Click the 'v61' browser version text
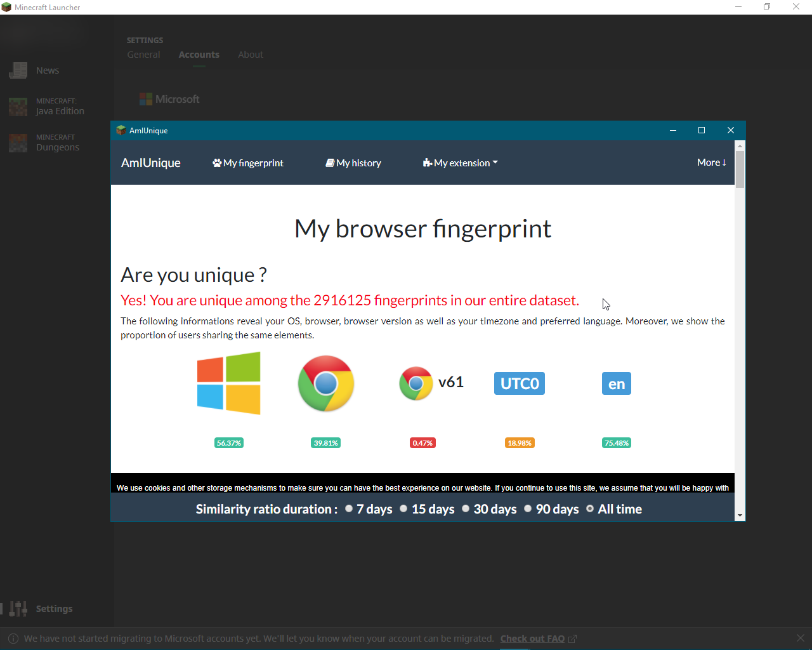The image size is (812, 650). [x=451, y=382]
